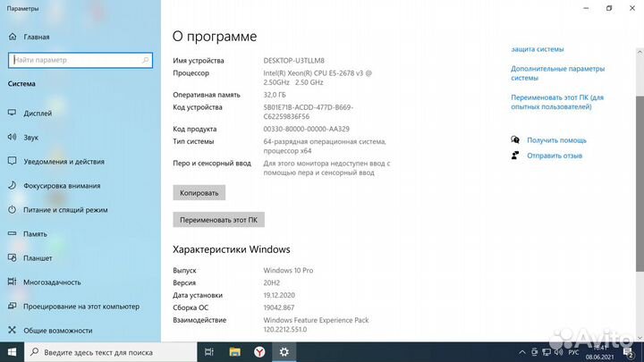Screen dimensions: 644x362
Task: Focus the Найти параметр search box
Action: pos(80,60)
